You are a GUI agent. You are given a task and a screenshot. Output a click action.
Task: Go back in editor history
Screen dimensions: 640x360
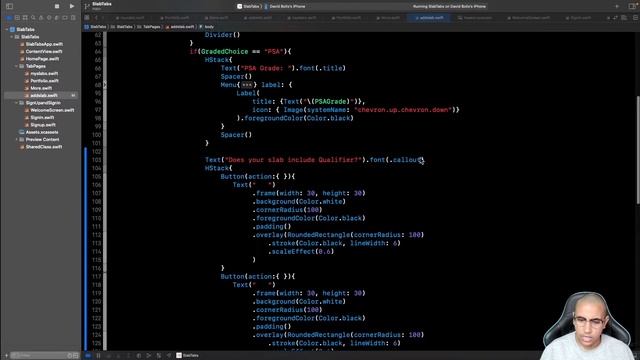point(96,18)
